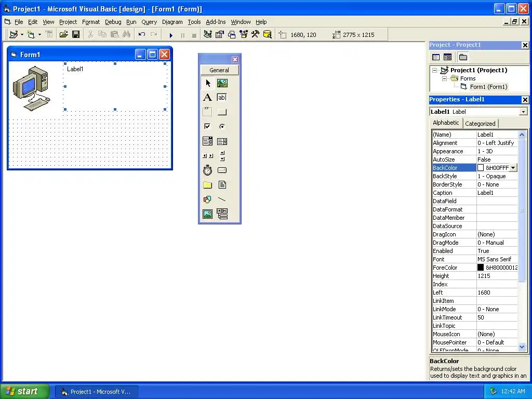Click the BackColor white color swatch

(481, 168)
